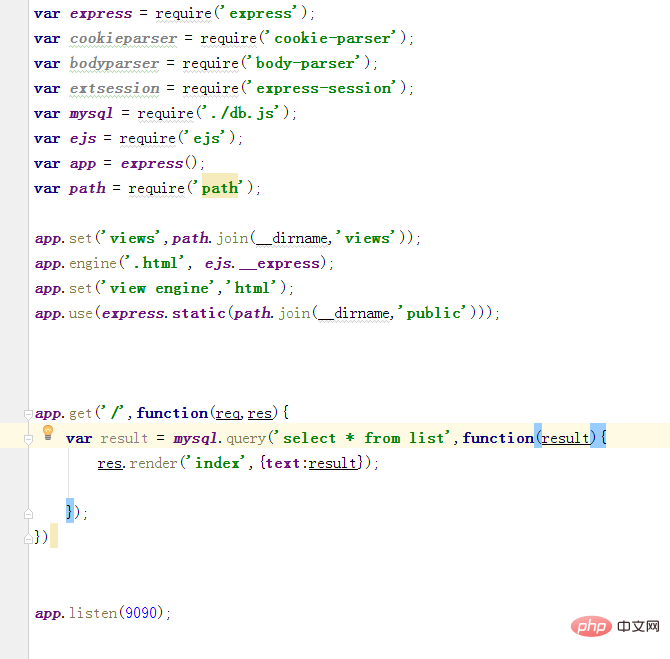The image size is (670, 659).
Task: Click the fold end marker beside });
Action: [x=28, y=514]
